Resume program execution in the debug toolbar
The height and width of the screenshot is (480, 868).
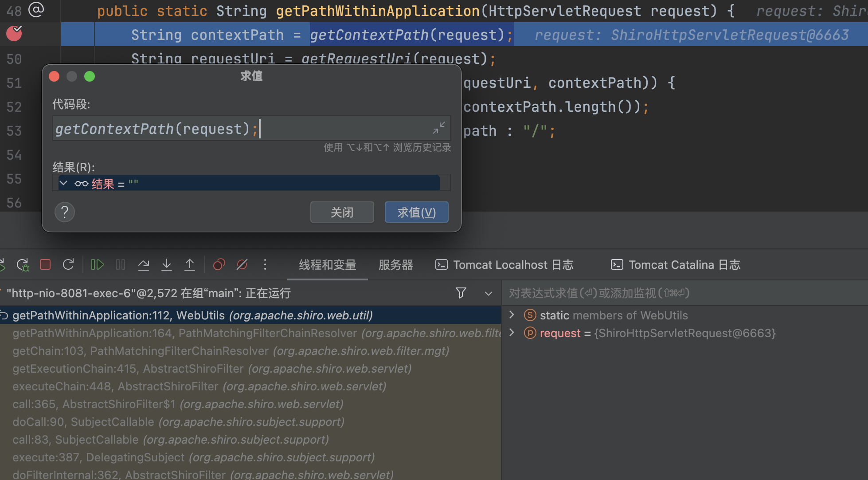97,265
